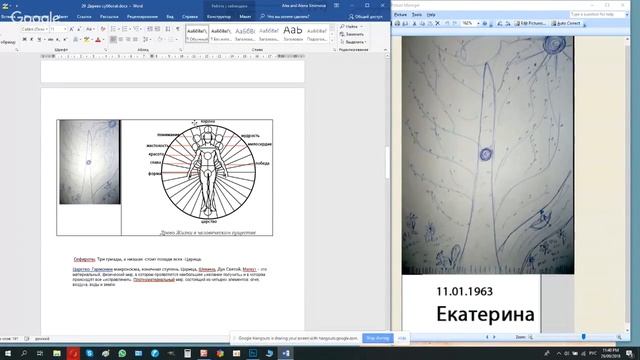Click 'Edit Pictures...' button
The width and height of the screenshot is (640, 360).
pos(530,23)
